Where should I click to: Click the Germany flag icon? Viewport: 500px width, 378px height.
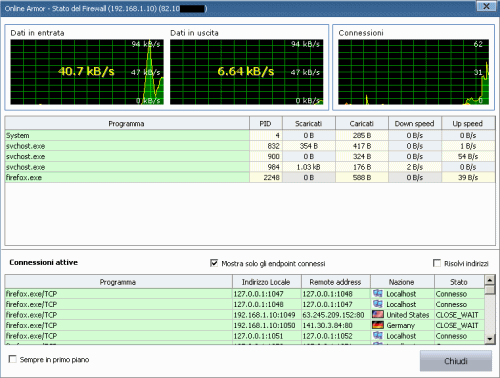378,325
